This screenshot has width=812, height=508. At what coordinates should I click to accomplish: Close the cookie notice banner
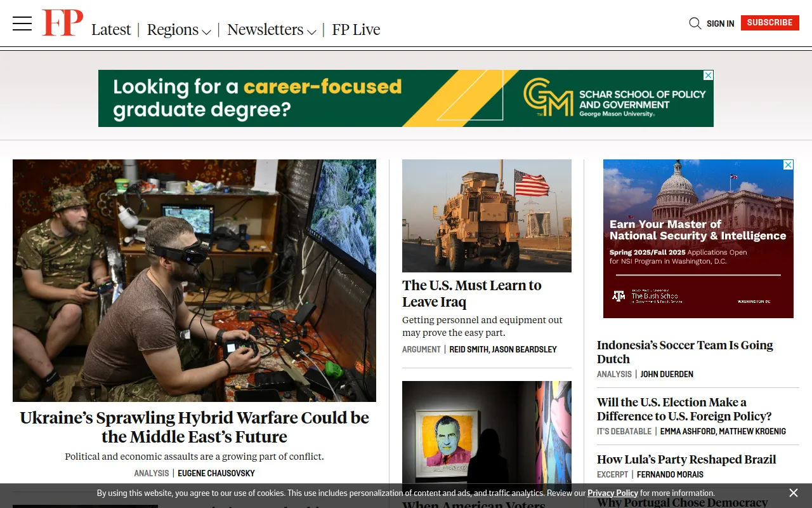pyautogui.click(x=794, y=493)
